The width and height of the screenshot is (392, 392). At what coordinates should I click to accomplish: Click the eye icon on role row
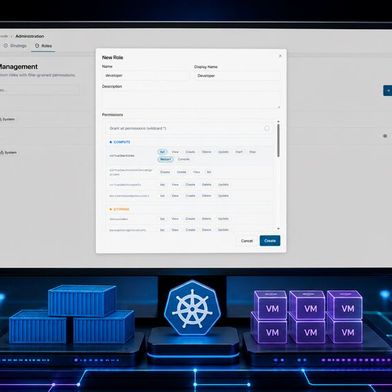point(385,136)
